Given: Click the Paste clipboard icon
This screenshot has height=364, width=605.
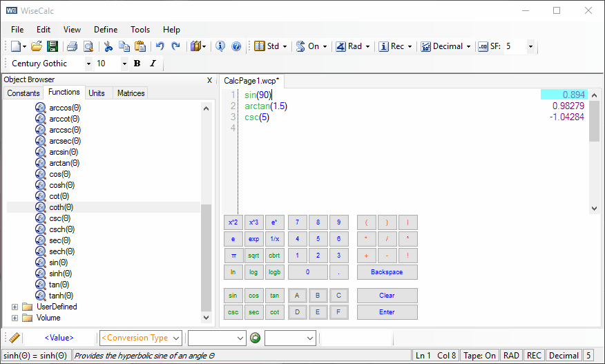Looking at the screenshot, I should click(140, 46).
